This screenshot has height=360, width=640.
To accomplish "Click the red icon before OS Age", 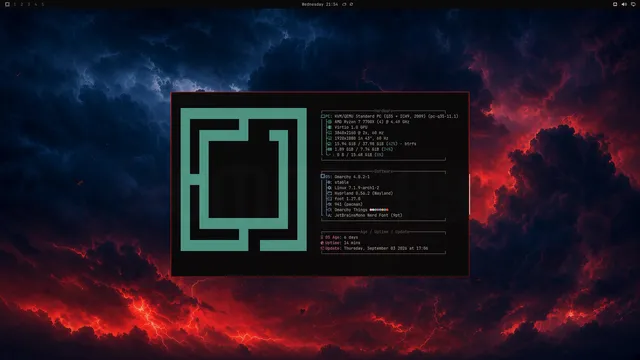I will coord(322,237).
